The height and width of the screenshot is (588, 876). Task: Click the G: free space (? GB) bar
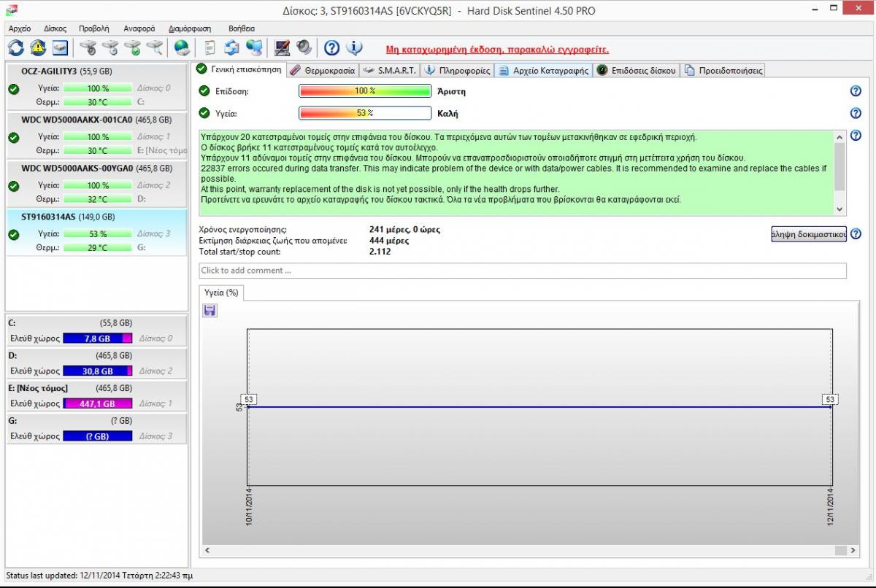pyautogui.click(x=98, y=436)
